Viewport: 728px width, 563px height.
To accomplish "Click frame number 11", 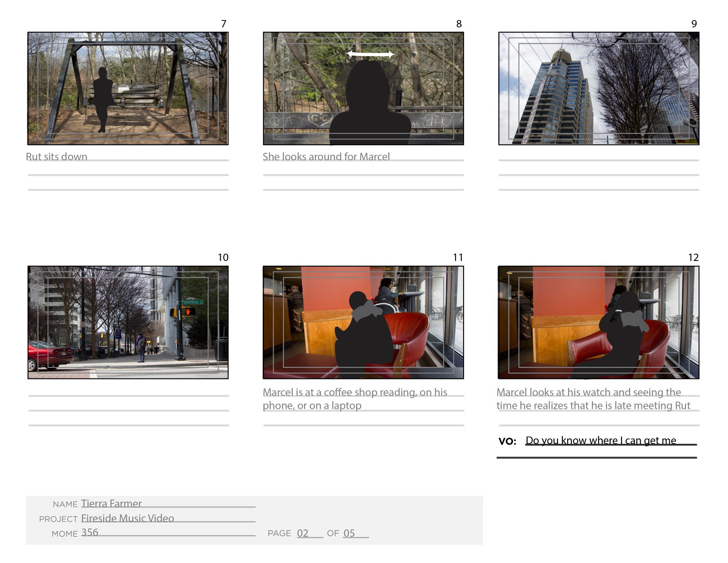I will pos(458,257).
